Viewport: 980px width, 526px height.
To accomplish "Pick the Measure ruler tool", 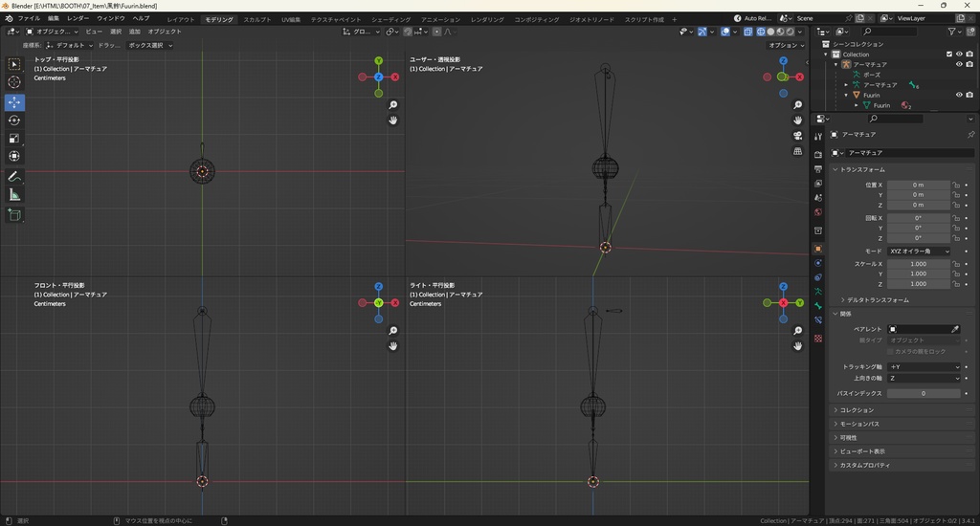I will tap(14, 195).
